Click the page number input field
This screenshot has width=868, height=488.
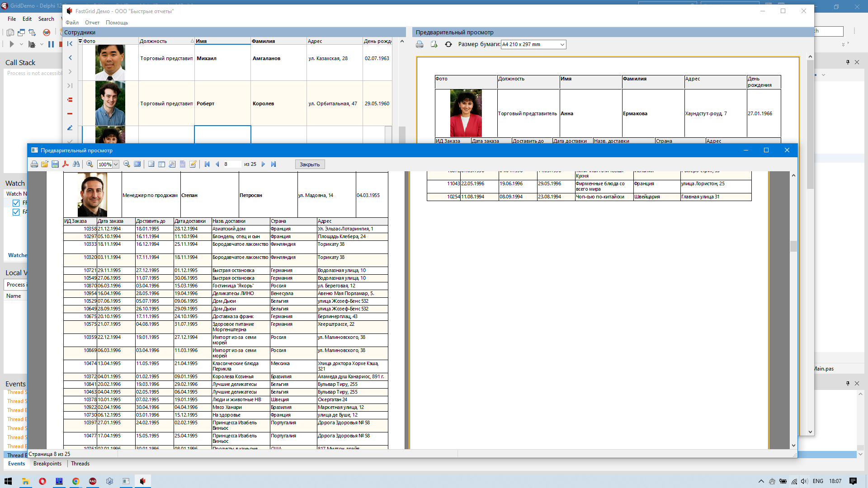(232, 164)
